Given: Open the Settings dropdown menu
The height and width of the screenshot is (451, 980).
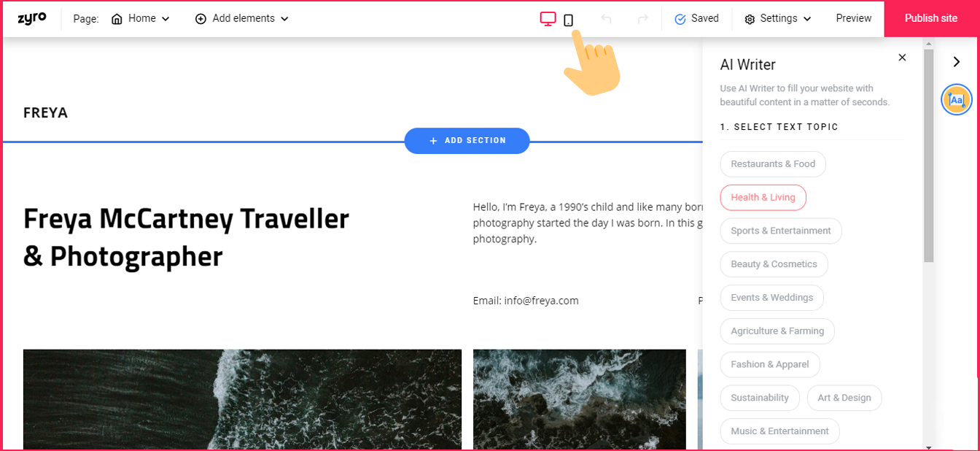Looking at the screenshot, I should coord(778,18).
